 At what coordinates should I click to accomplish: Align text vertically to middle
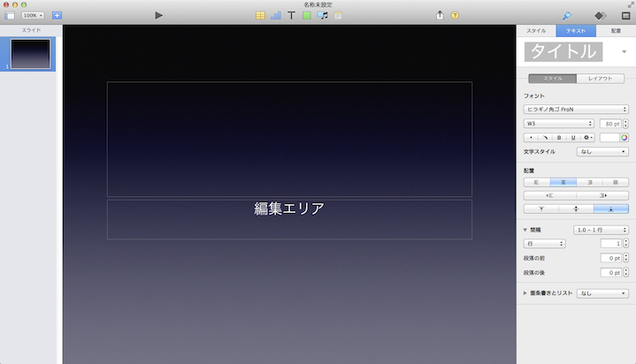pos(576,209)
